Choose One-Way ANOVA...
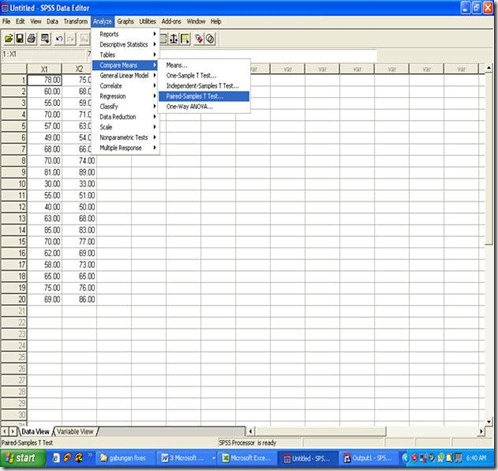498x471 pixels. click(204, 106)
